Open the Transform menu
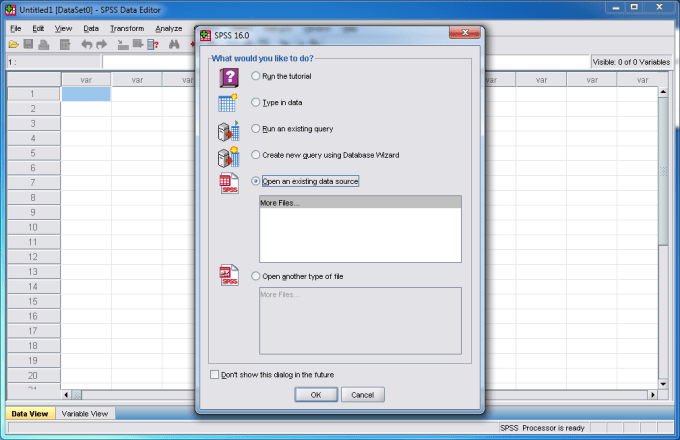The image size is (680, 440). pyautogui.click(x=127, y=28)
